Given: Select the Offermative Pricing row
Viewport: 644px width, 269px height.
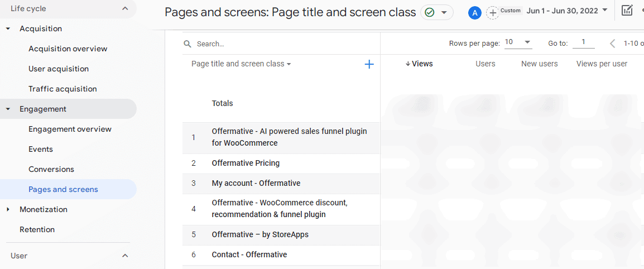Looking at the screenshot, I should point(281,164).
